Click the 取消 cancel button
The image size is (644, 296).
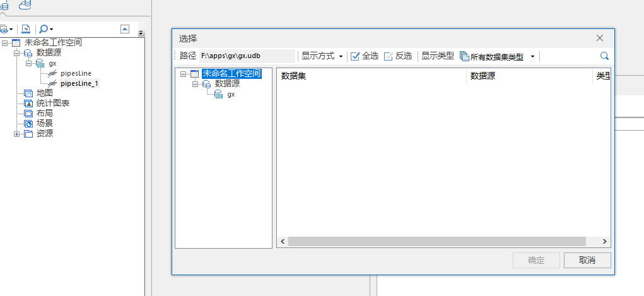click(x=587, y=260)
